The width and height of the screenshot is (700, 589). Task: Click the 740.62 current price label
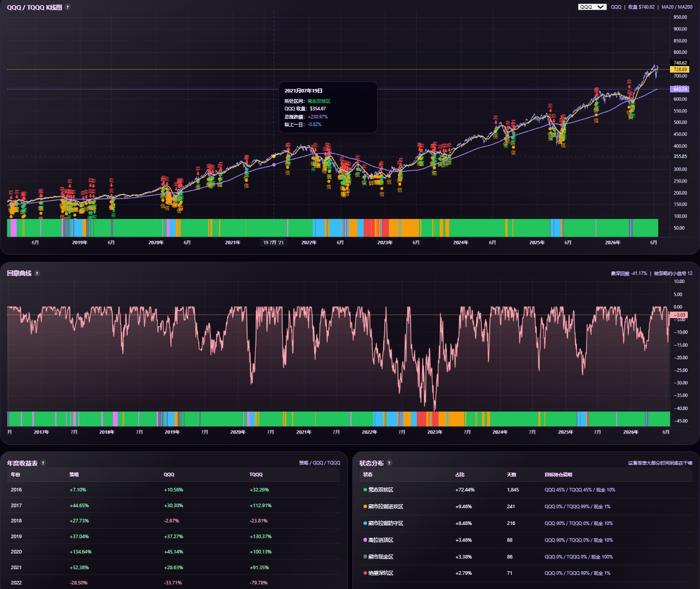(x=680, y=63)
